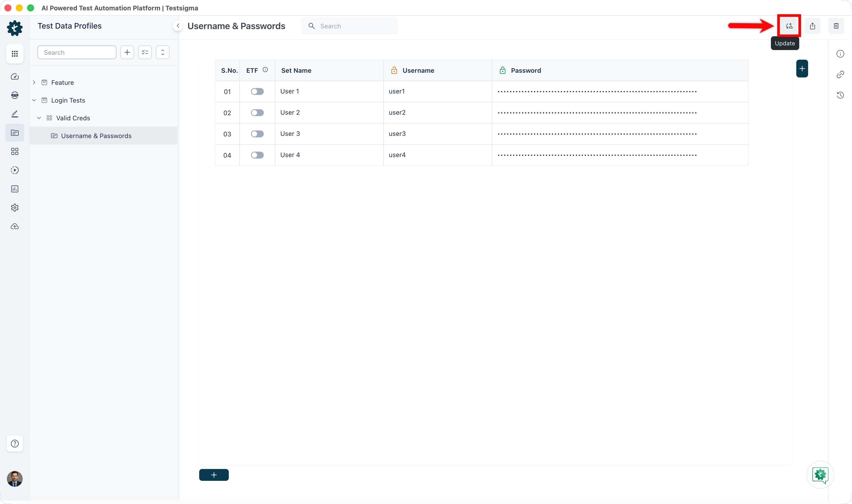852x504 pixels.
Task: Collapse the Login Tests tree node
Action: pos(34,100)
